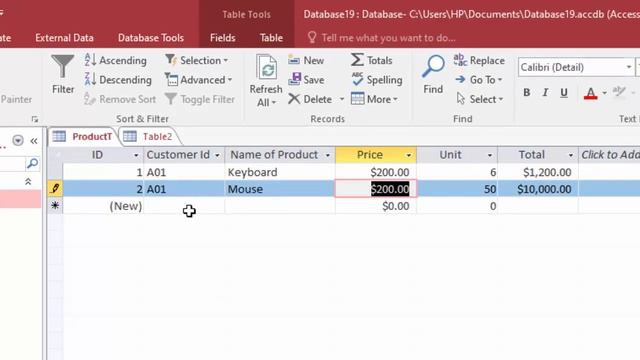Select the pencil-marked record row selector
The height and width of the screenshot is (360, 640).
[55, 189]
